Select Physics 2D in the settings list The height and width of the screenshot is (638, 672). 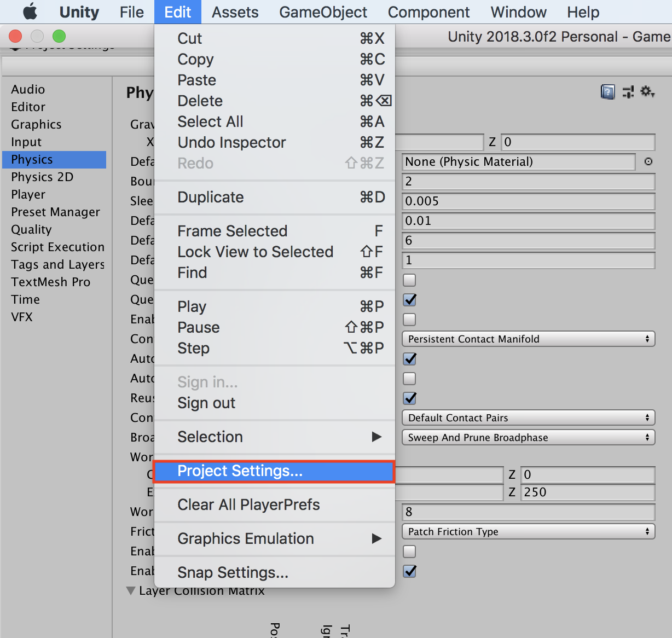42,177
